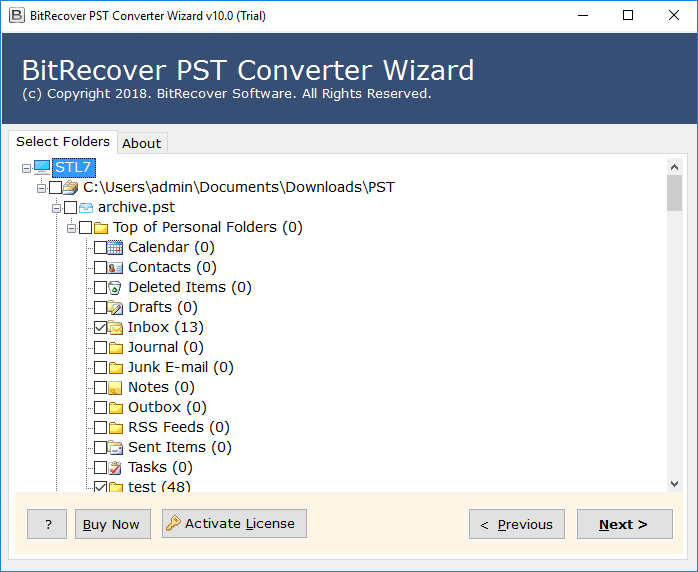Select the Deleted Items (0) label
This screenshot has height=572, width=698.
point(190,287)
